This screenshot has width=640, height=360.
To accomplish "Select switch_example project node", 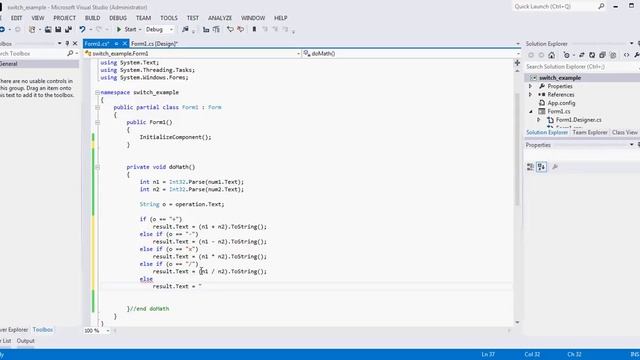I will (560, 78).
